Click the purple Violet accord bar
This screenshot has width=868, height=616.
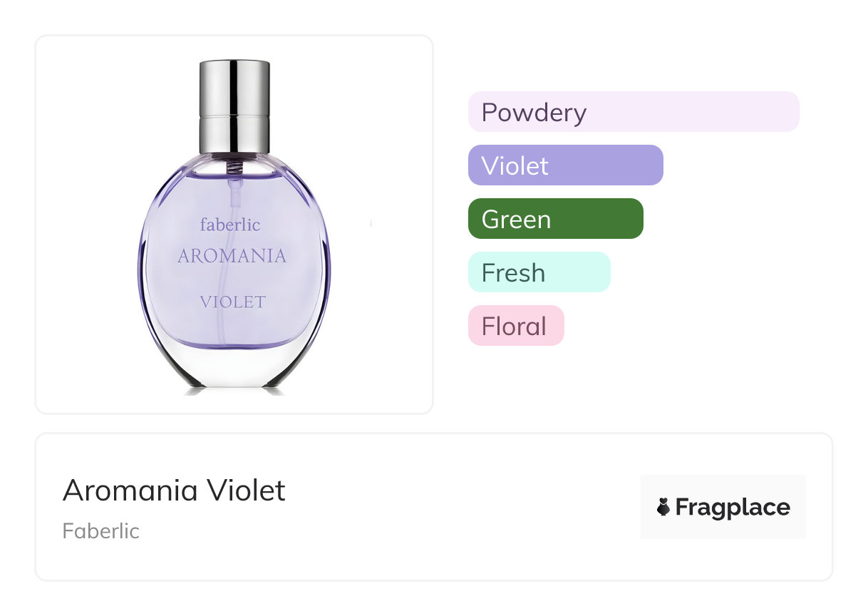coord(565,165)
